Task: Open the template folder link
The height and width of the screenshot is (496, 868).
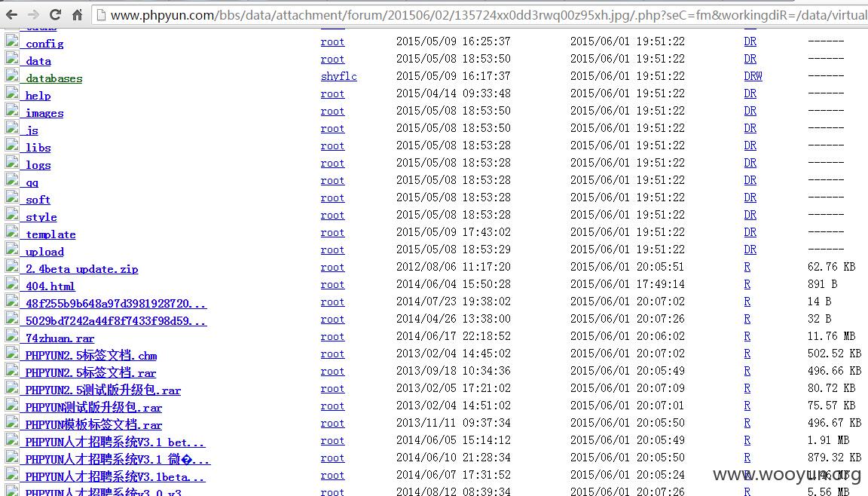Action: click(50, 234)
